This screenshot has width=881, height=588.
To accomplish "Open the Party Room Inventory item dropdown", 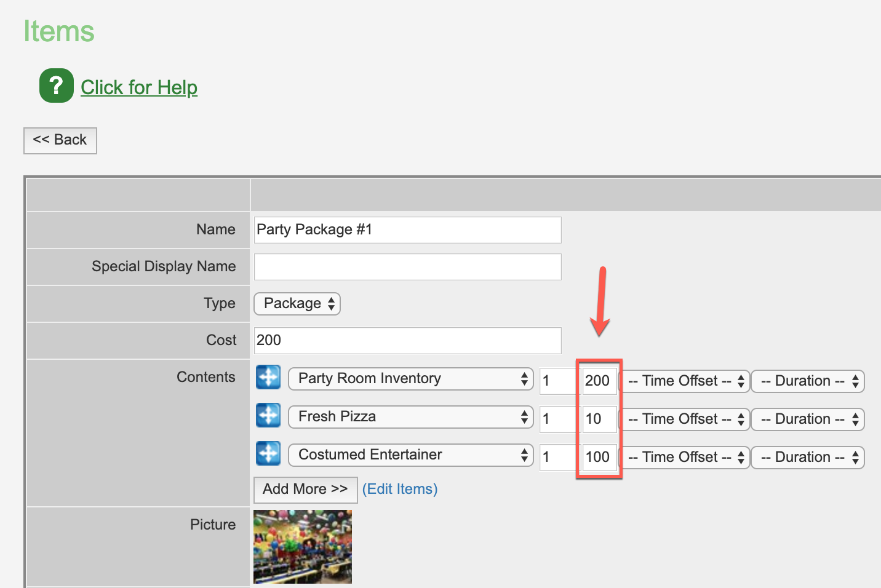I will point(410,378).
